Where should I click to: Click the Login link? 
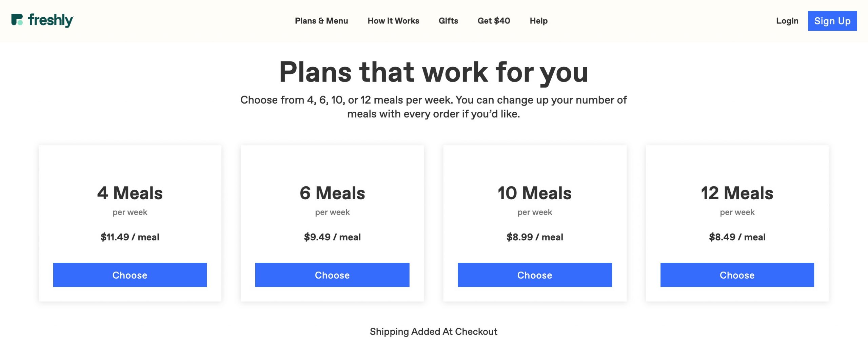click(787, 21)
